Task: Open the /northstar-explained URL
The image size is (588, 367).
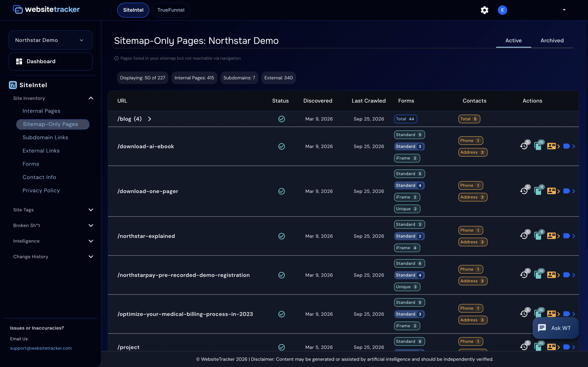Action: [146, 236]
